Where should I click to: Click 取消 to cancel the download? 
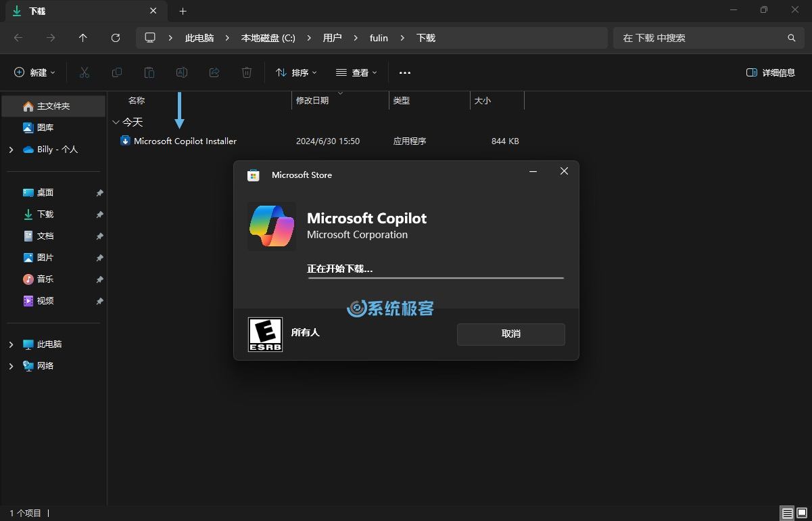(511, 334)
